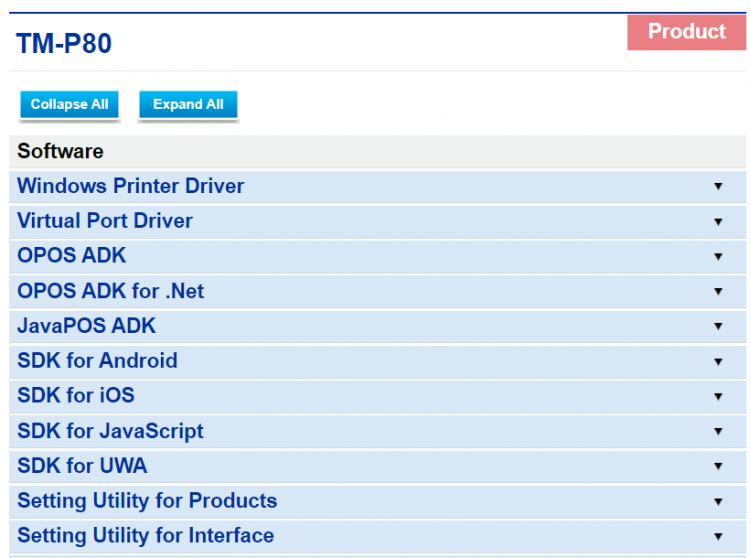This screenshot has width=750, height=558.
Task: Select the OPOS ADK title text
Action: 72,255
